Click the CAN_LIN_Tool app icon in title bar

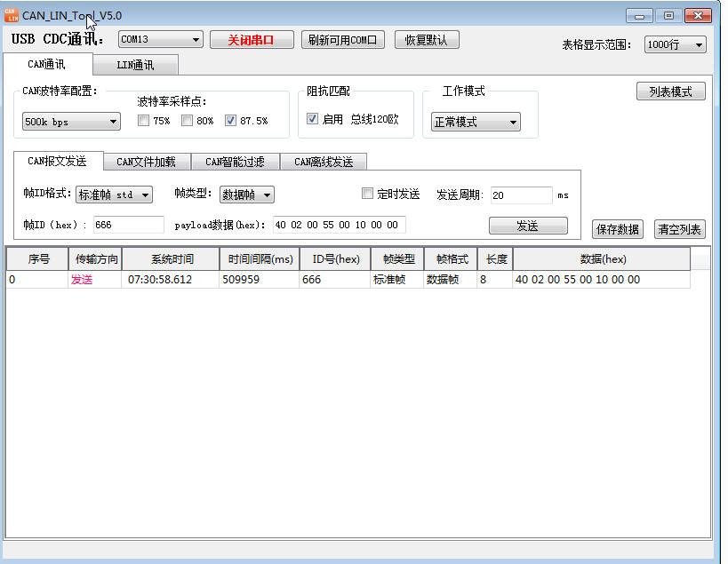click(x=12, y=15)
